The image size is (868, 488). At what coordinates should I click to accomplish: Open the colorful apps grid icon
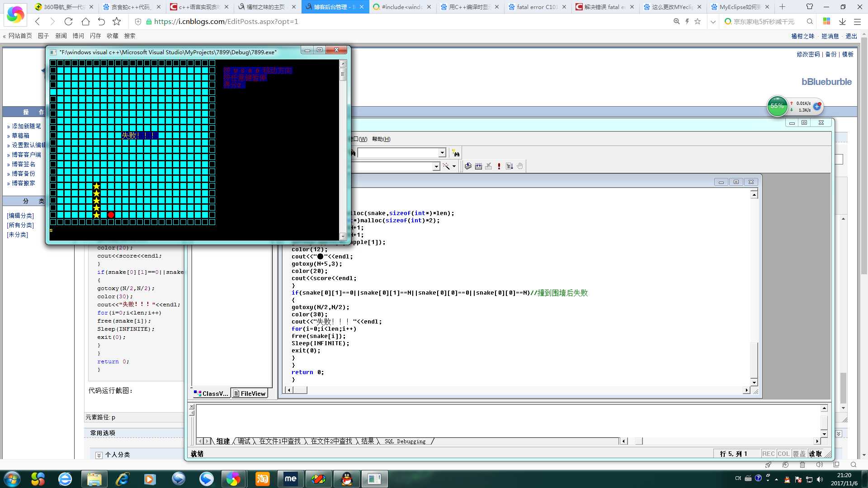pos(826,21)
